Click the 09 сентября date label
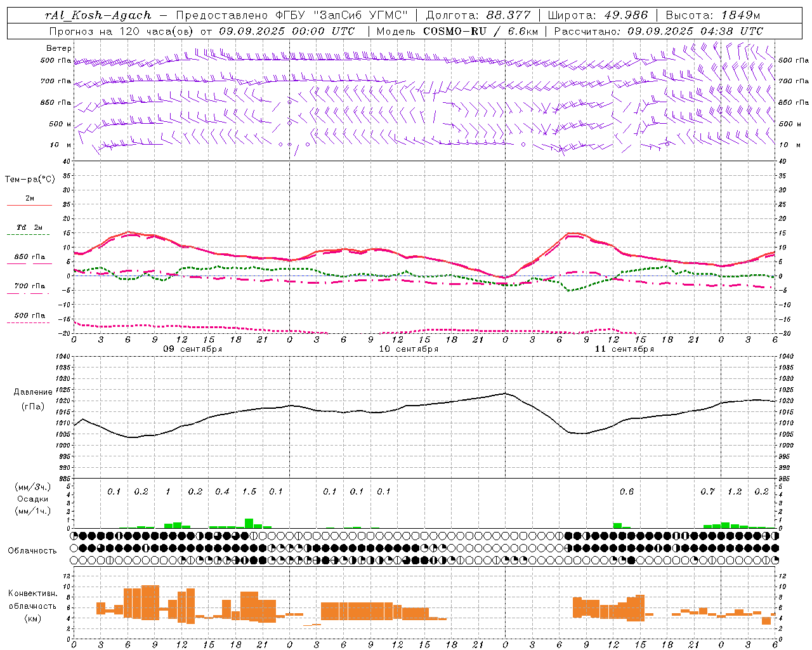Viewport: 812px width, 650px height. pos(193,349)
